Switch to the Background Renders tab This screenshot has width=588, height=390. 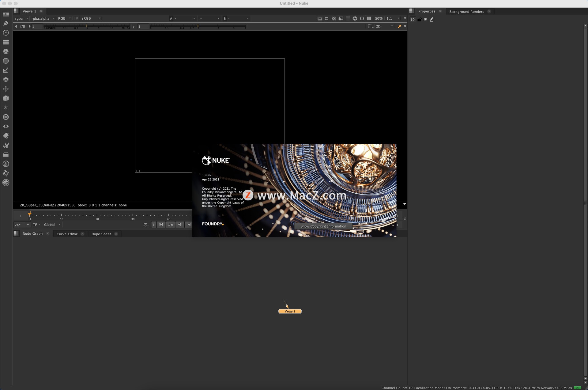click(466, 11)
